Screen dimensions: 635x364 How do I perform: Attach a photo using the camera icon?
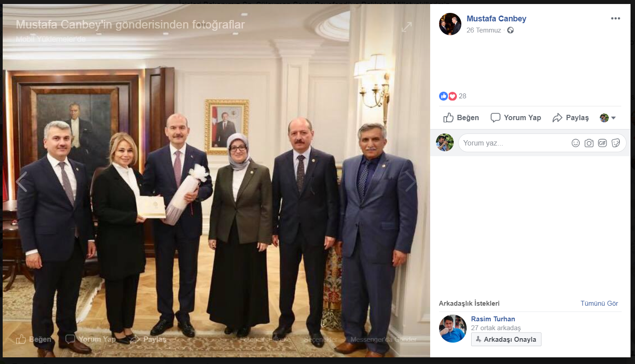(589, 143)
